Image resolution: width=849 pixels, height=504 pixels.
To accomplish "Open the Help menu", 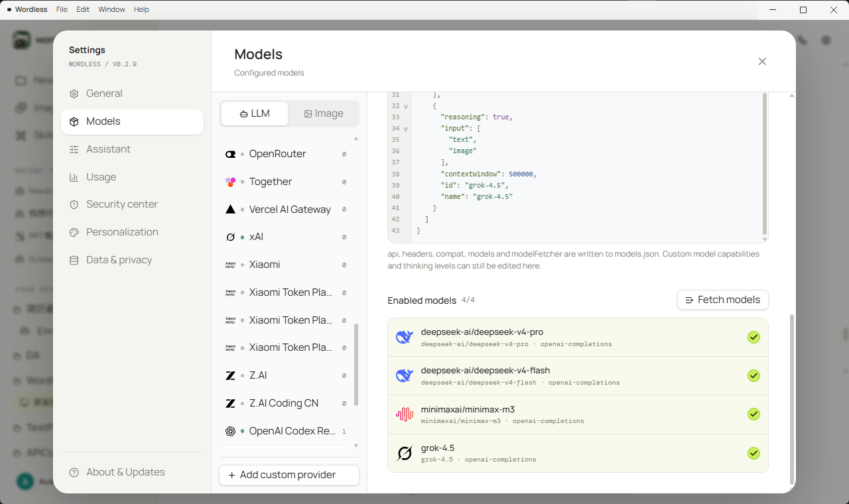I will coord(141,9).
